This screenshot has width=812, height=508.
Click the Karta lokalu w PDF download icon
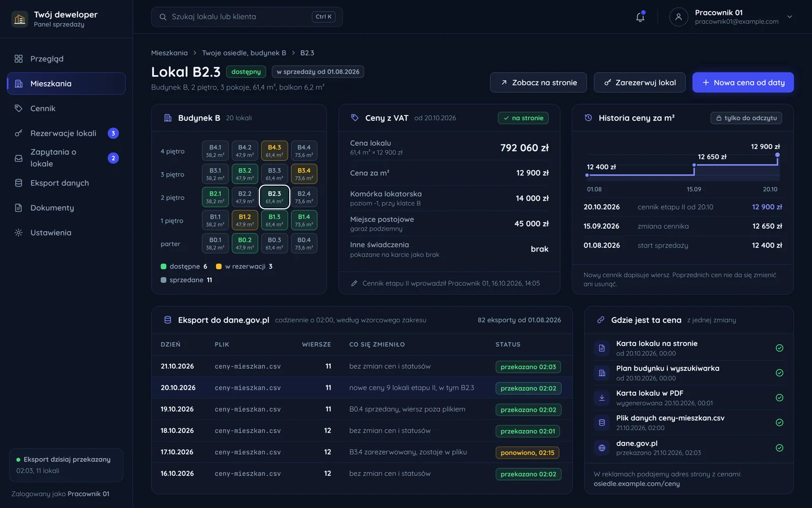tap(602, 398)
